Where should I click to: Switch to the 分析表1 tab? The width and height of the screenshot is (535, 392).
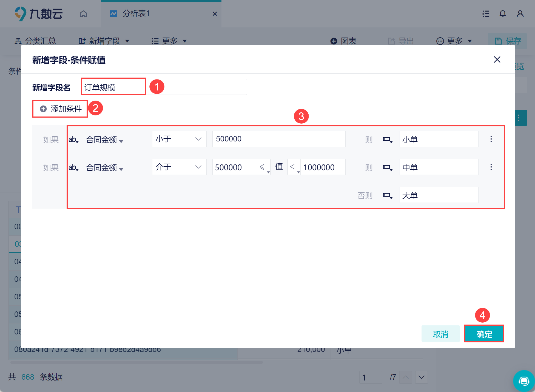136,14
